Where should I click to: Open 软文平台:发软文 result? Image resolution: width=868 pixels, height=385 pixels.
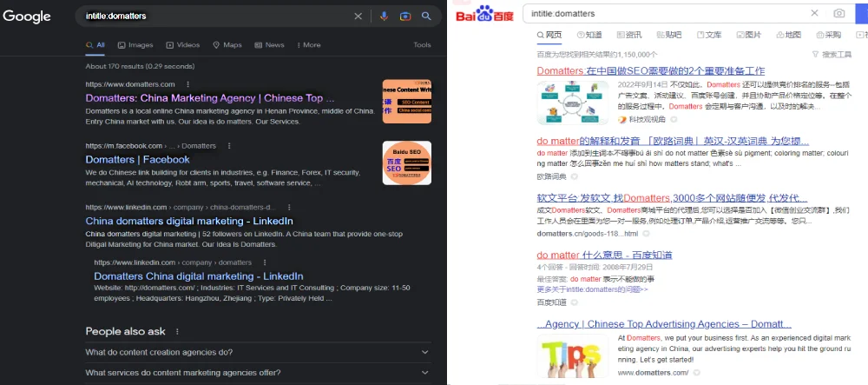click(672, 198)
